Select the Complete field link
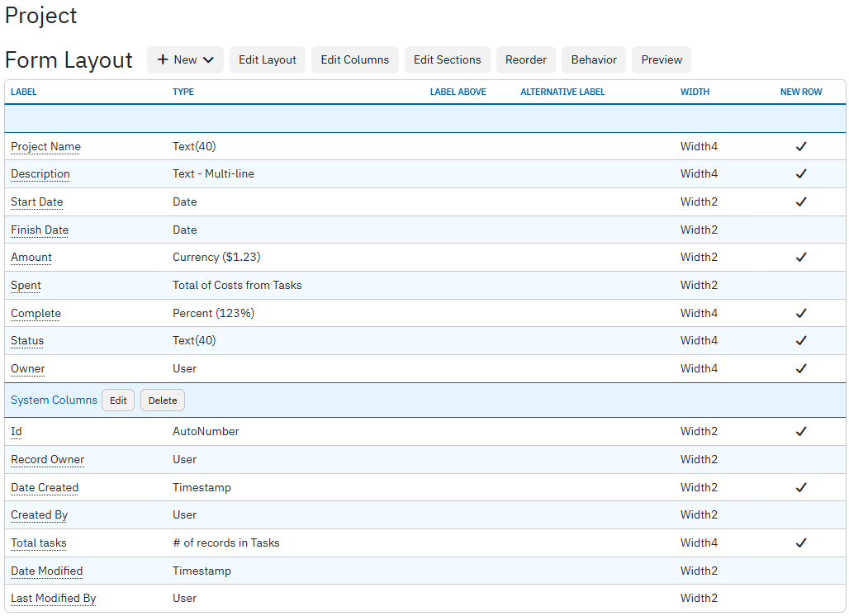 (x=36, y=314)
